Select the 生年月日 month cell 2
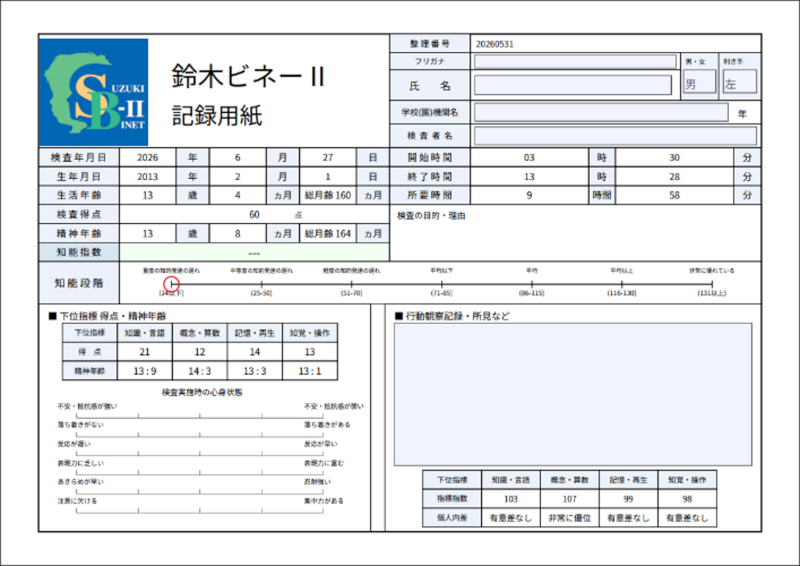This screenshot has width=800, height=566. point(238,177)
